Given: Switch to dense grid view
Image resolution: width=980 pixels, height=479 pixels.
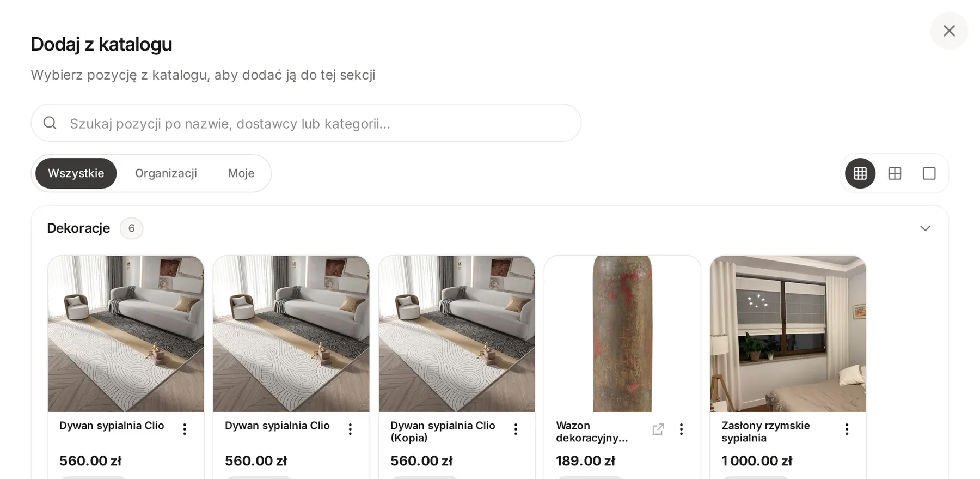Looking at the screenshot, I should click(x=860, y=173).
